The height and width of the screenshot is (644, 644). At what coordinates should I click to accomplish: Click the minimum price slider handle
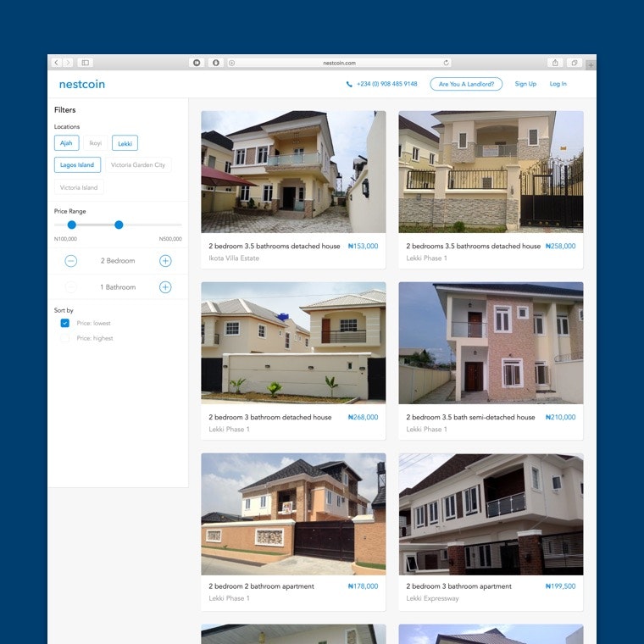(72, 225)
